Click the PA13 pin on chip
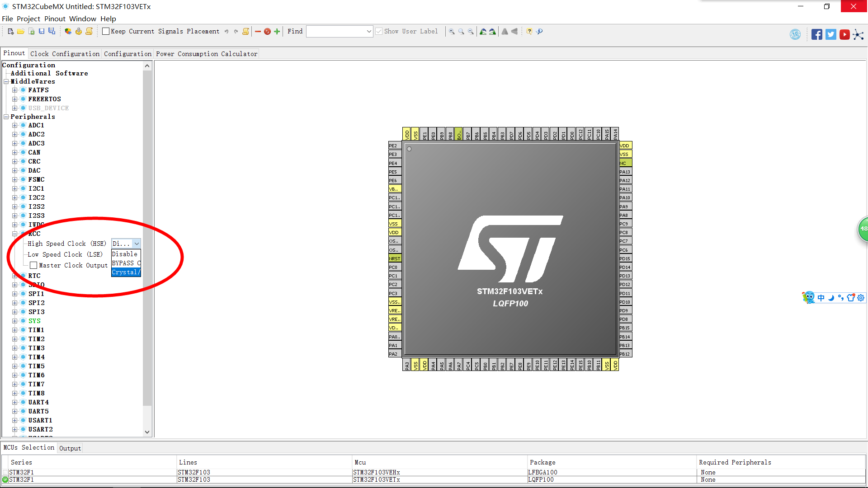This screenshot has height=488, width=868. click(x=626, y=172)
